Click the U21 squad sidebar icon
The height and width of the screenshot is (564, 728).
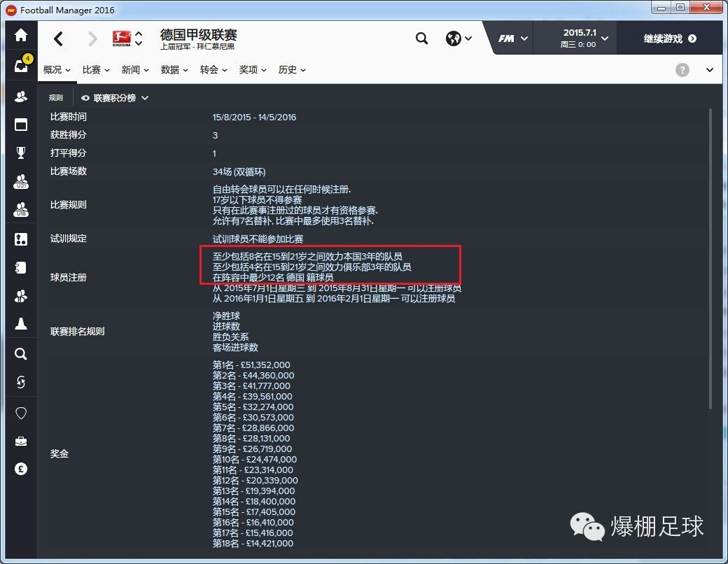point(20,182)
